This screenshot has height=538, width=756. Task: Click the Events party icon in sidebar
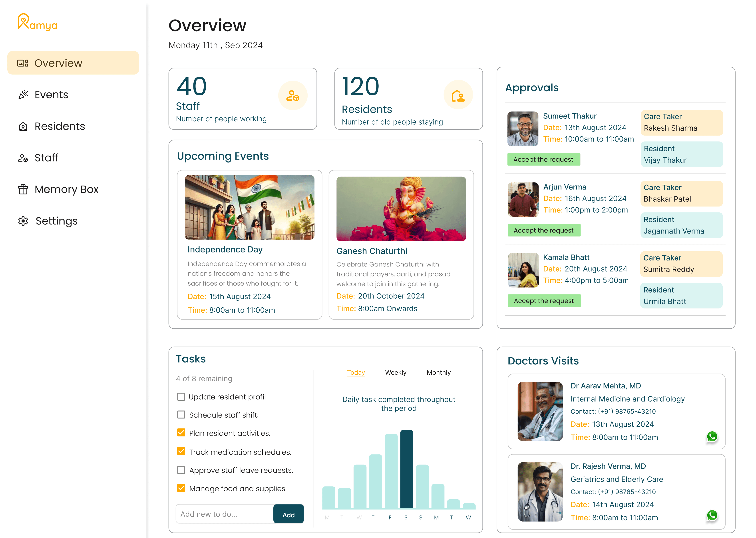(x=23, y=95)
